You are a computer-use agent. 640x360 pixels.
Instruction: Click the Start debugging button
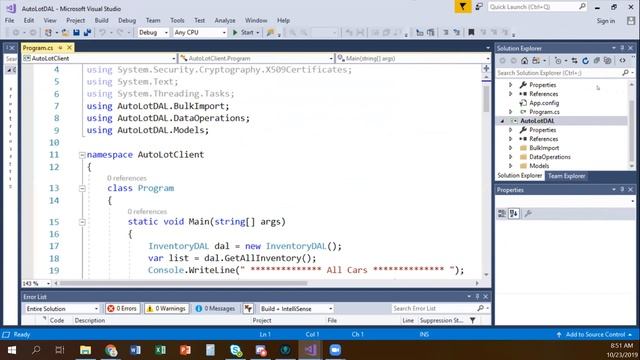pos(246,33)
